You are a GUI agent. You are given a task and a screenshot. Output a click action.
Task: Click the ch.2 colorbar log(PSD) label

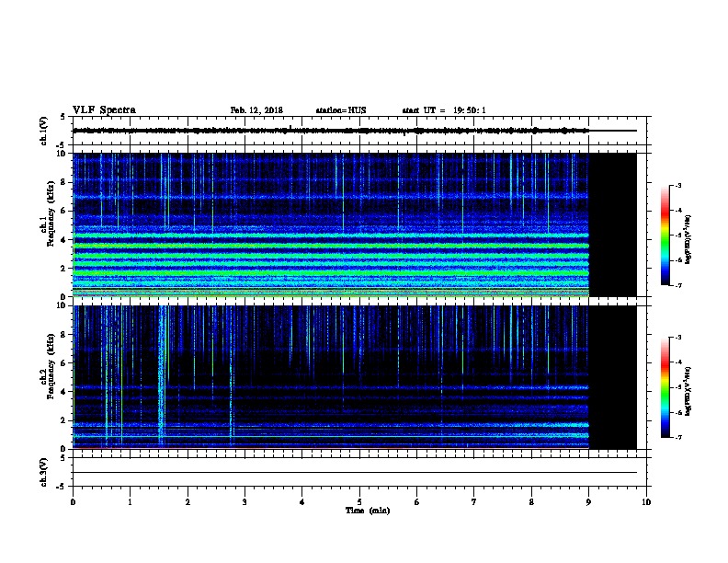[688, 391]
